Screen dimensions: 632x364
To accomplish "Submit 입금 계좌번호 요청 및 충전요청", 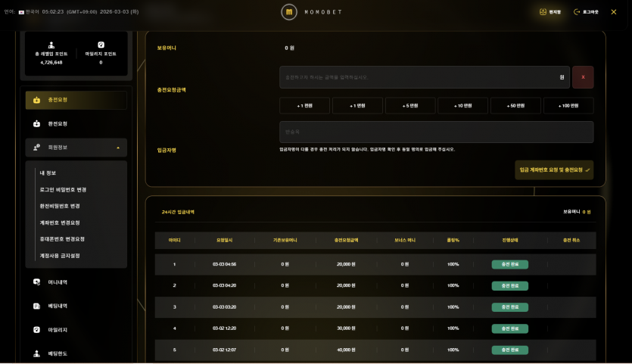I will (554, 170).
